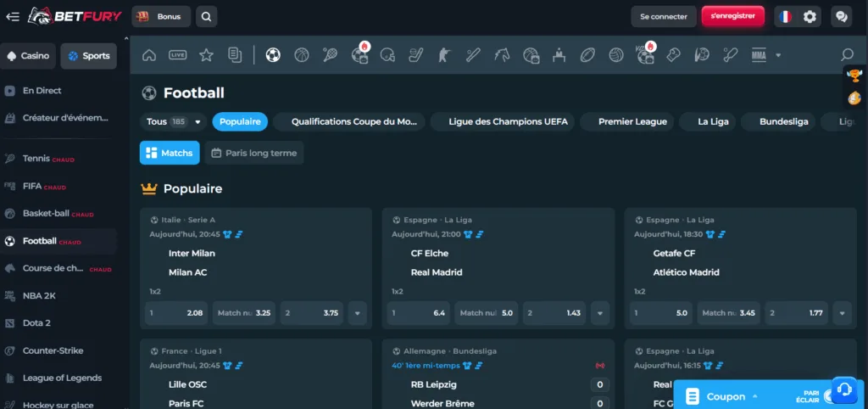Open the bet history documents icon

[236, 55]
